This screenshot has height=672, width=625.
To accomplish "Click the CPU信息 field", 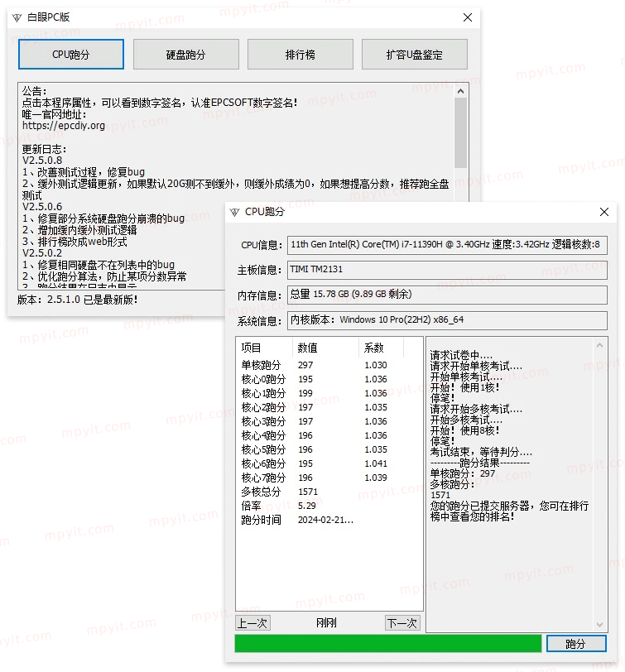I will coord(447,245).
